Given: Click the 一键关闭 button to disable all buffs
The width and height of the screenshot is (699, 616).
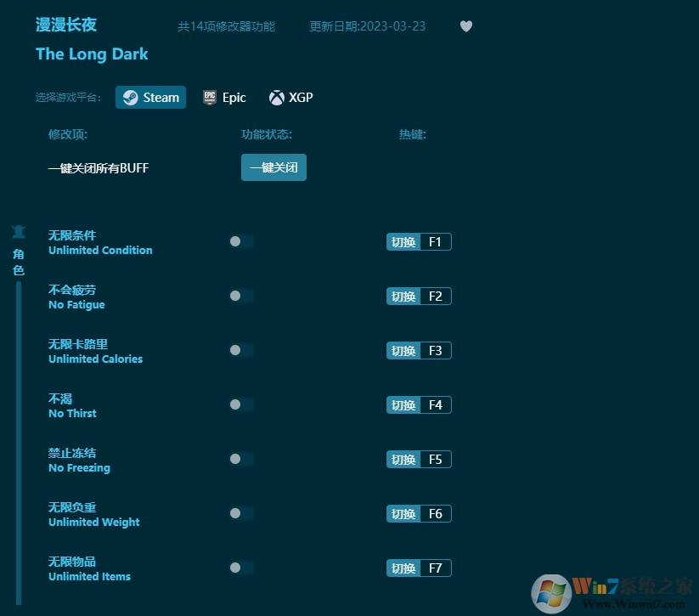Looking at the screenshot, I should 273,167.
